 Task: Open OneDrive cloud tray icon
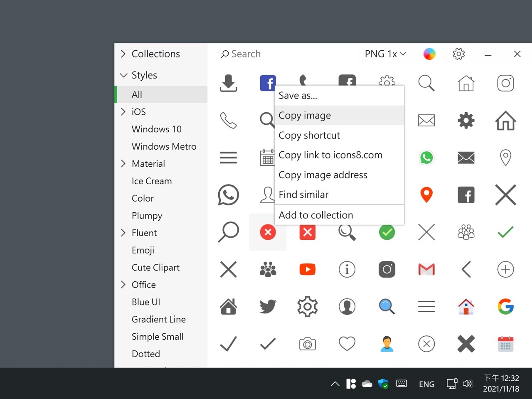(x=367, y=384)
